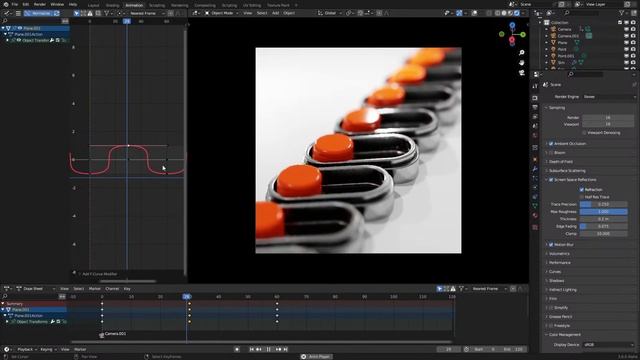Hide Camera in the outliner viewport toggle
The height and width of the screenshot is (360, 640).
tap(627, 29)
